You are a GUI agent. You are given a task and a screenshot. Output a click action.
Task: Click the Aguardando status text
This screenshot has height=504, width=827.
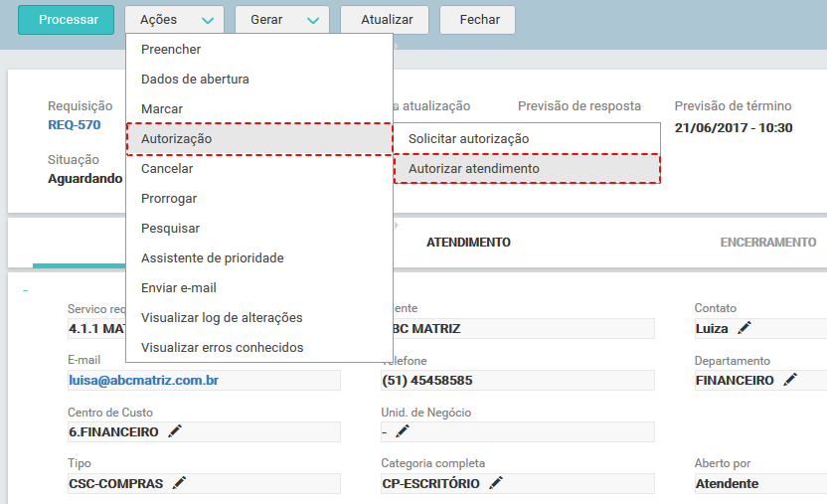(85, 179)
